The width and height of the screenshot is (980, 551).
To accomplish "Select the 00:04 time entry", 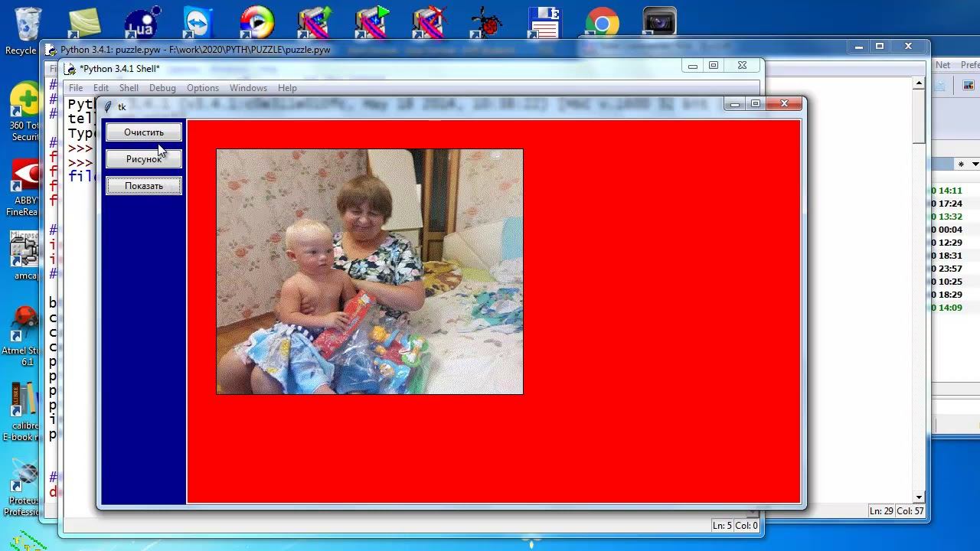I will tap(949, 230).
